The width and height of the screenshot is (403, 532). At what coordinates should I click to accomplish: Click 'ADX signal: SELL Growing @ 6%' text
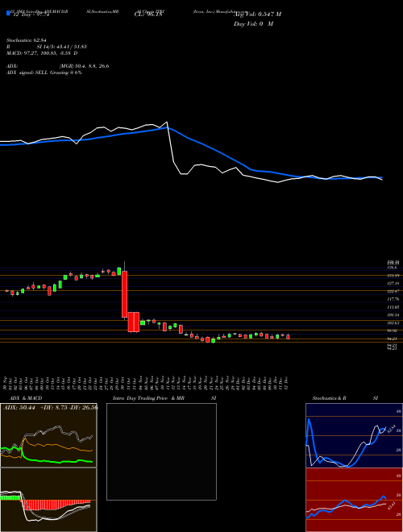click(x=44, y=73)
